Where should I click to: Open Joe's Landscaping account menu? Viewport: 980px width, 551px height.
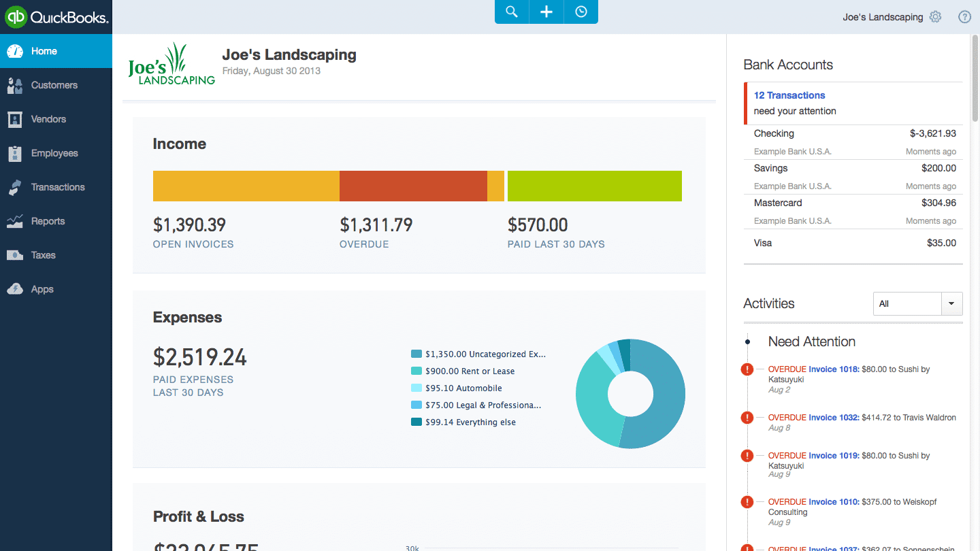tap(883, 17)
